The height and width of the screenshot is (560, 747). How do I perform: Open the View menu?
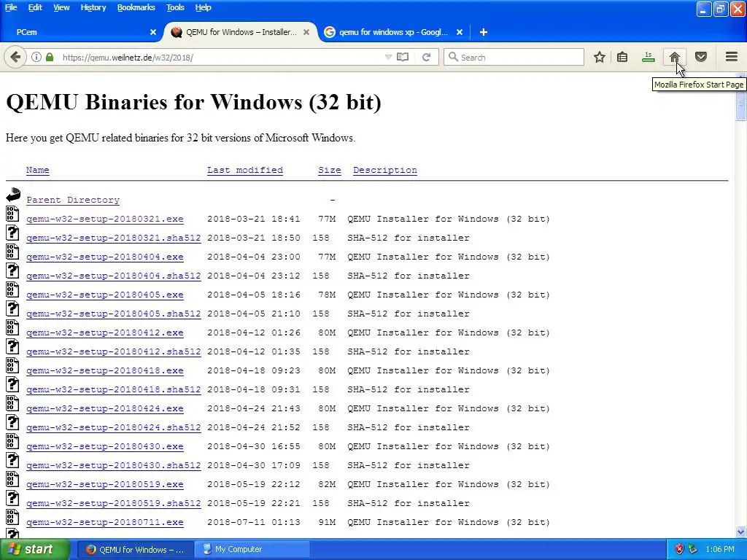pyautogui.click(x=61, y=7)
